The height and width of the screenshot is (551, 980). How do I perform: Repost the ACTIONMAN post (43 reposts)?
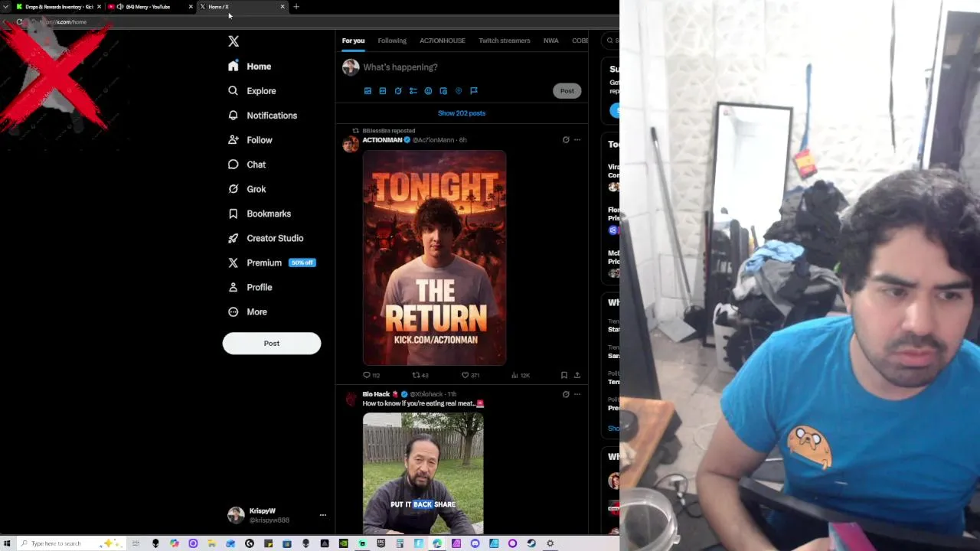pyautogui.click(x=420, y=375)
